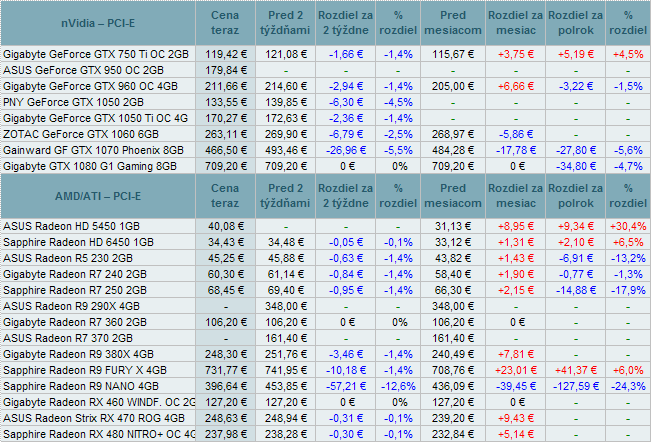Select "Sapphire Radeon R9 FURY X 4GB"
Image resolution: width=651 pixels, height=442 pixels.
85,370
